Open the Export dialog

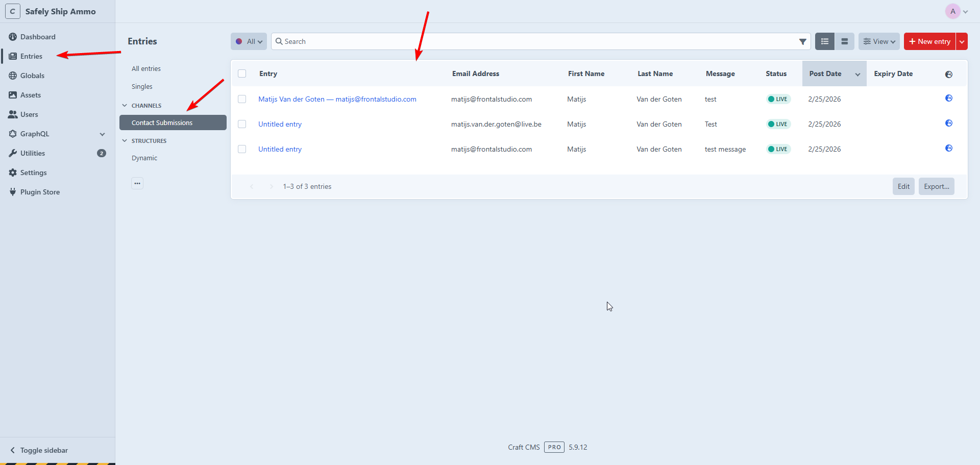[936, 186]
